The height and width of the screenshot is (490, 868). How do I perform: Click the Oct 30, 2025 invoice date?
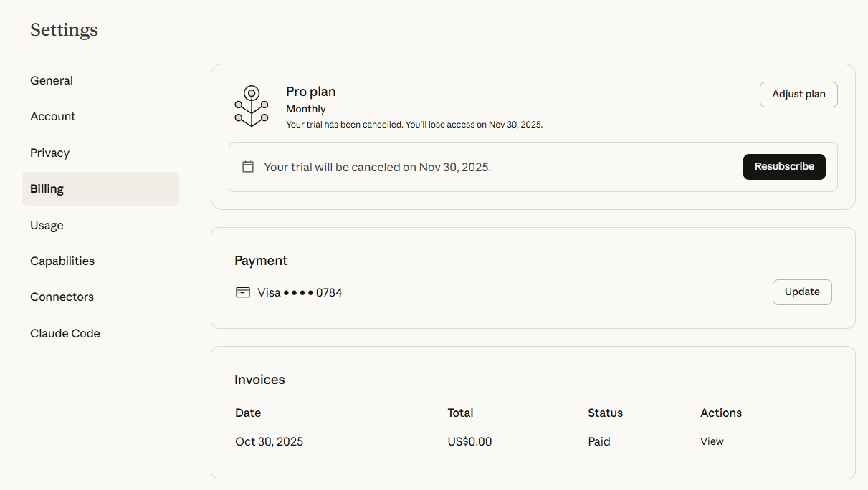point(269,441)
